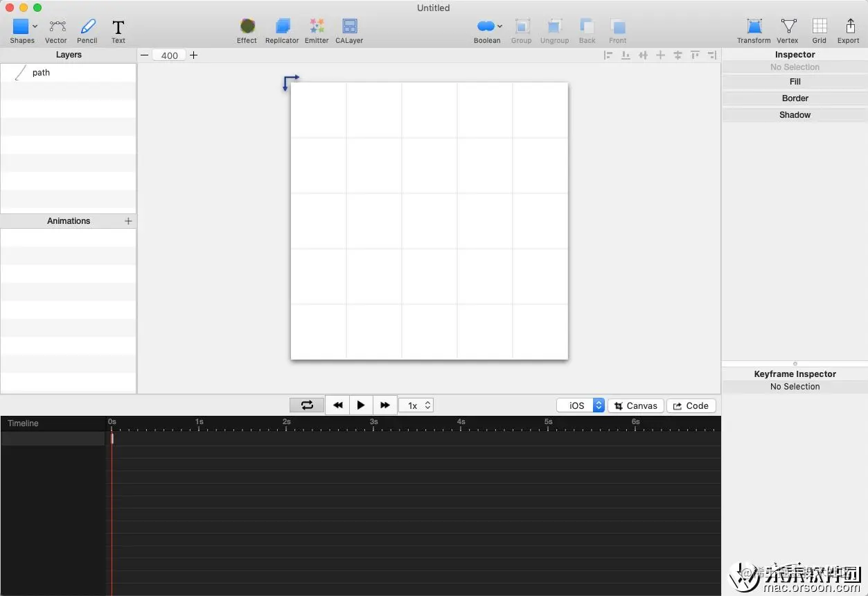Image resolution: width=868 pixels, height=596 pixels.
Task: Add a new animation with plus
Action: [128, 221]
